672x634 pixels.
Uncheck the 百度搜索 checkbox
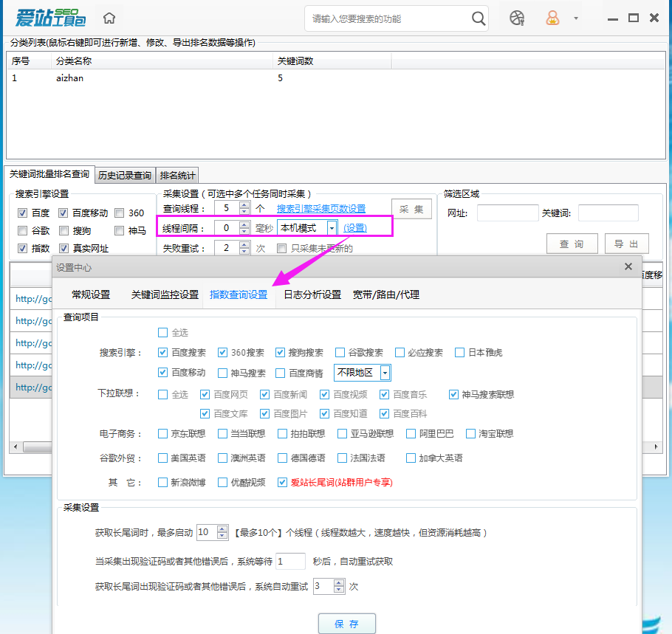162,352
